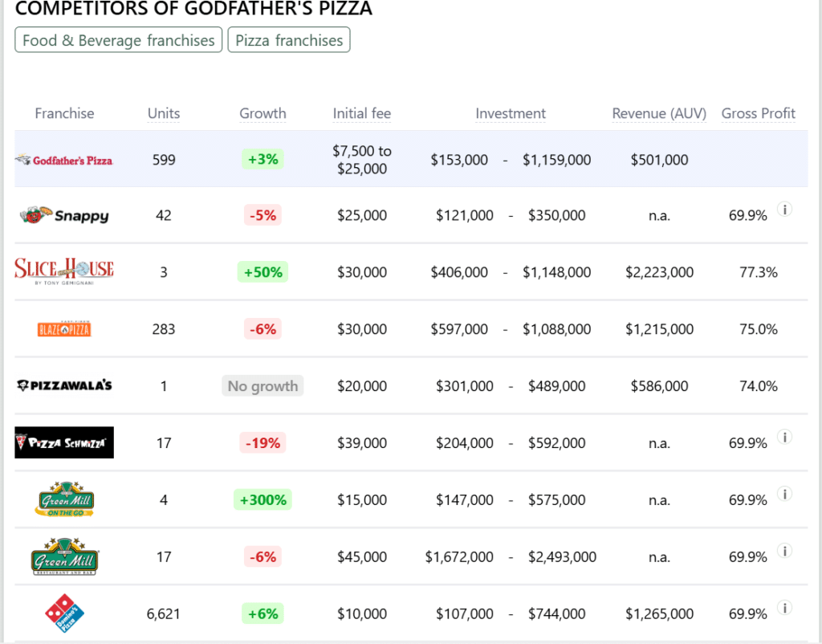Click info icon next to $575,000 row
The image size is (822, 644).
tap(785, 494)
